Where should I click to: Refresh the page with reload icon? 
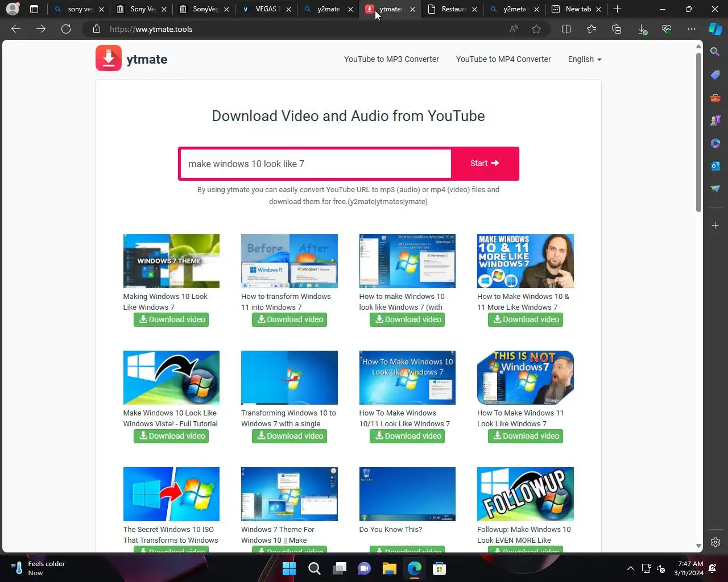coord(66,29)
